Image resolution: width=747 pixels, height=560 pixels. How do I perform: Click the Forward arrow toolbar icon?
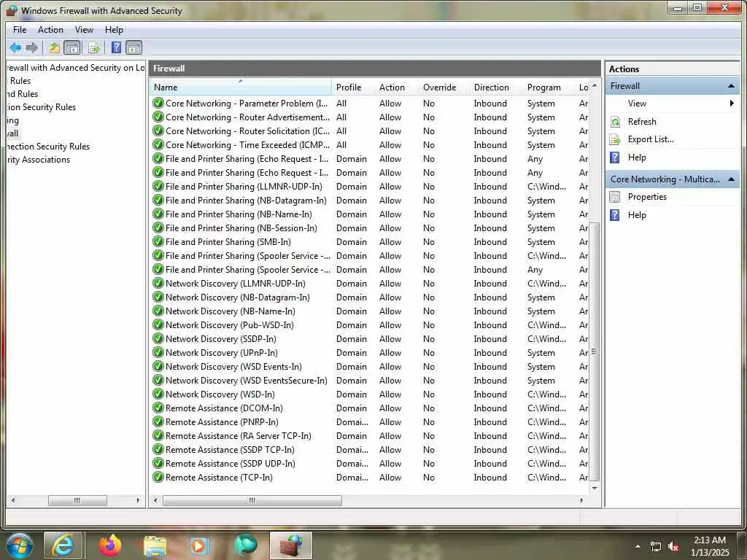coord(32,47)
